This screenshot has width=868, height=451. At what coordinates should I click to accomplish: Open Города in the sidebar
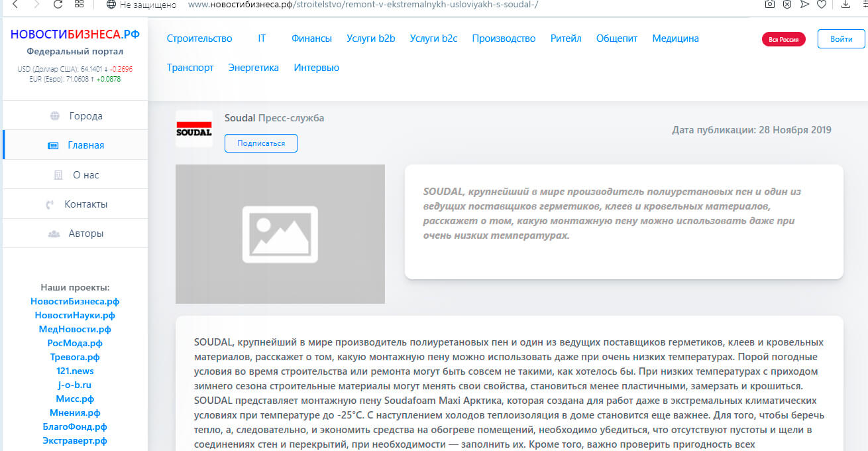click(75, 116)
